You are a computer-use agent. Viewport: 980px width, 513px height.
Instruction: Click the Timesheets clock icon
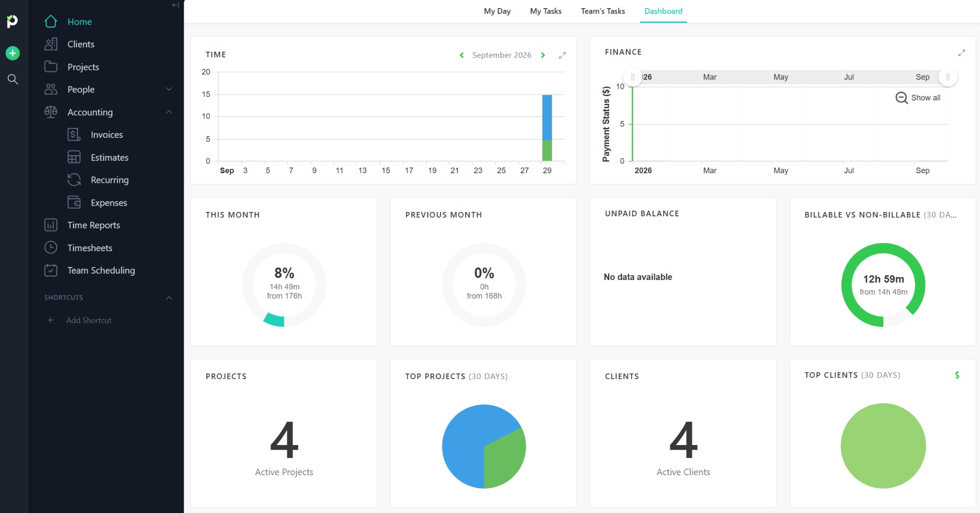(51, 247)
